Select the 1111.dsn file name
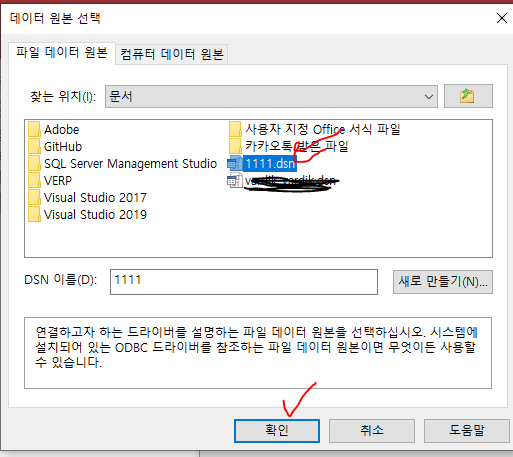 tap(270, 164)
